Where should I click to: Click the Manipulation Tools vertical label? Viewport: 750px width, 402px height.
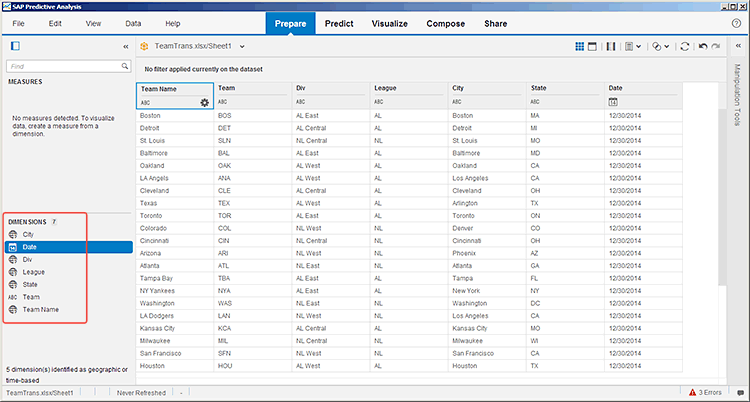click(x=737, y=95)
